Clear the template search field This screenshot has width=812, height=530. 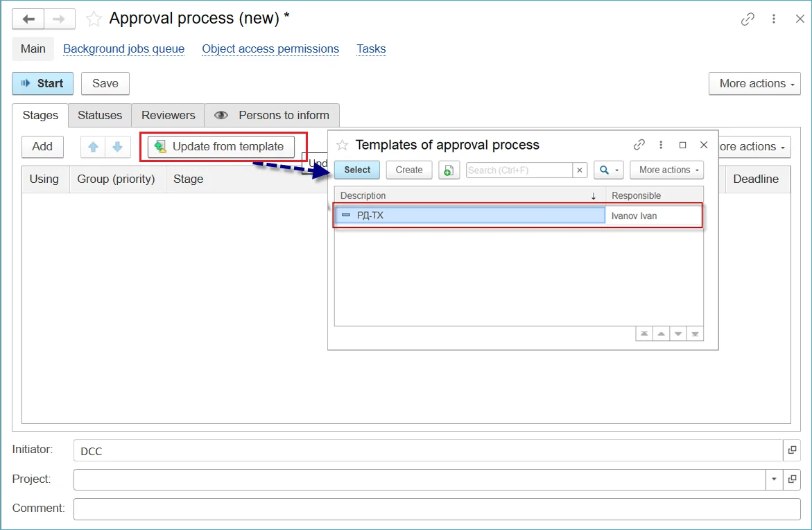point(580,170)
